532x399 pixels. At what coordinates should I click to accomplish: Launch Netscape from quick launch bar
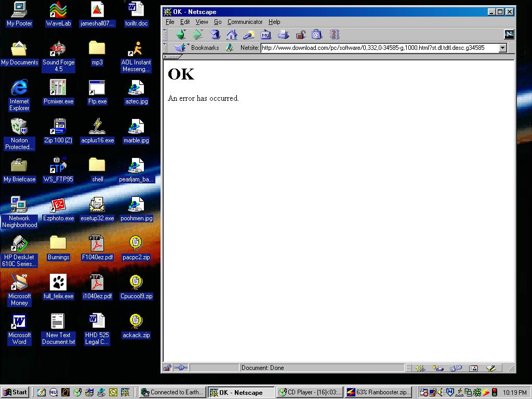click(x=125, y=393)
